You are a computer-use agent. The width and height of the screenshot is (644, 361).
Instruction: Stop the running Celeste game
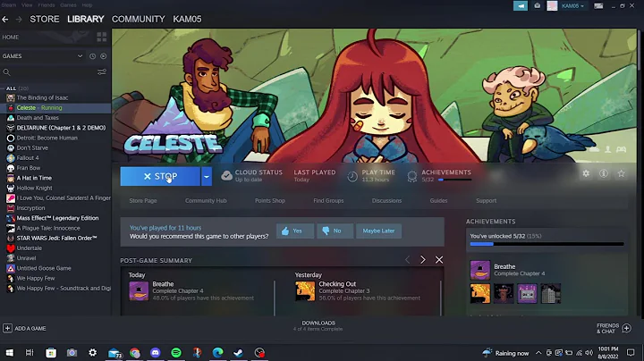point(160,176)
